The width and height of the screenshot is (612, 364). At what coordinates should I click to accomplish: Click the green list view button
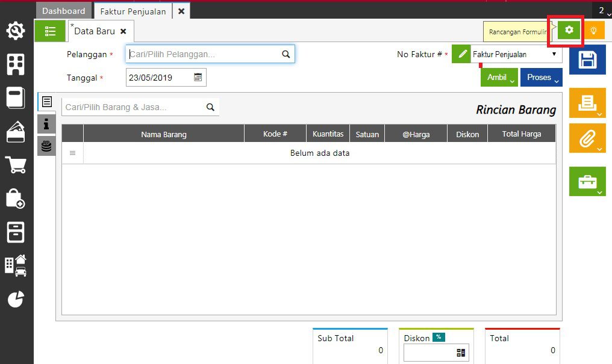[x=50, y=31]
